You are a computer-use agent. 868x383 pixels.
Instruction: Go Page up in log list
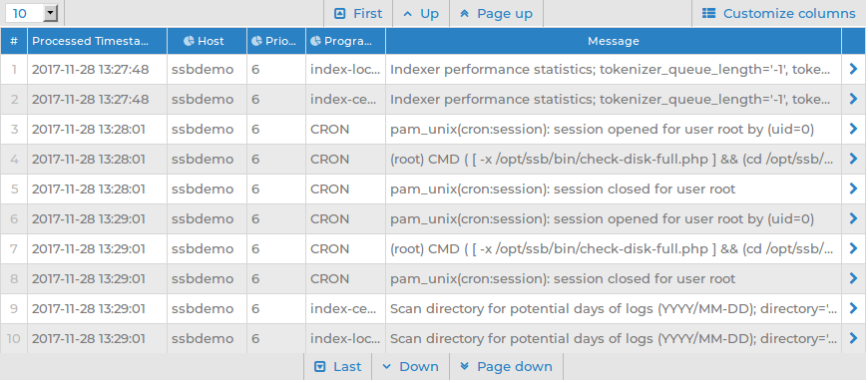tap(497, 13)
